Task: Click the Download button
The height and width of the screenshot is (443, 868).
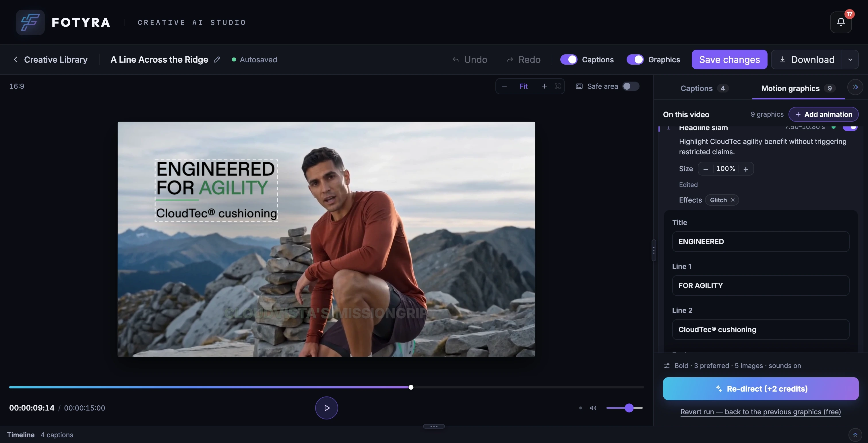Action: (x=807, y=60)
